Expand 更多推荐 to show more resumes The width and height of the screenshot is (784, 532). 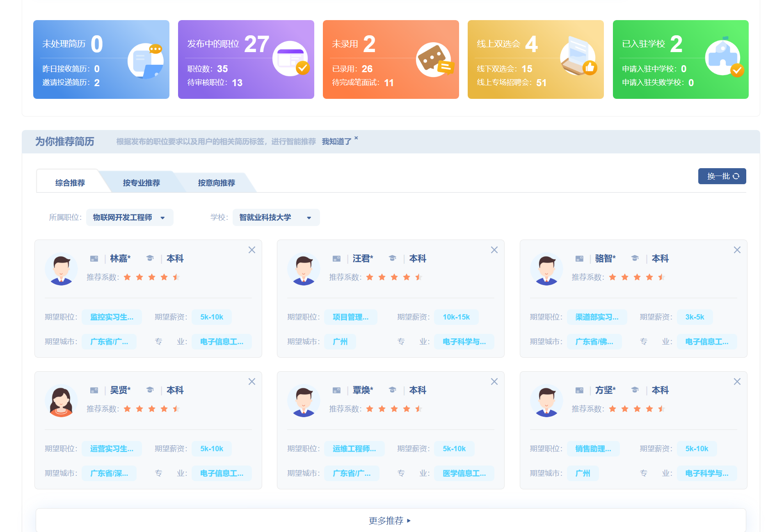pyautogui.click(x=390, y=521)
